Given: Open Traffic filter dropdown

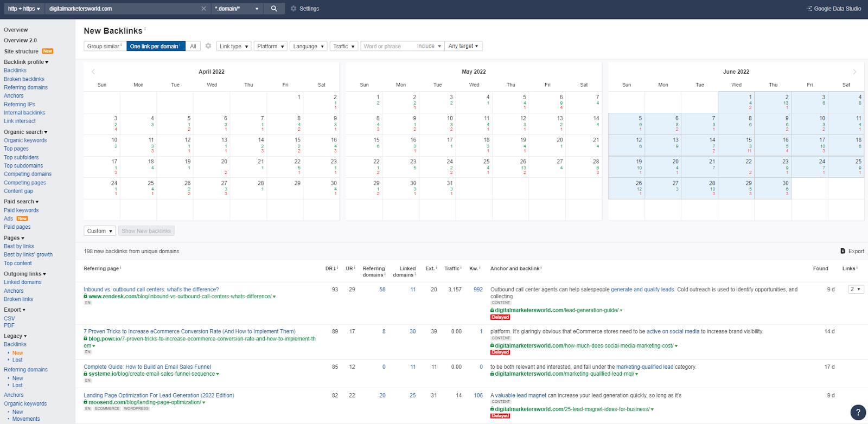Looking at the screenshot, I should (x=344, y=46).
